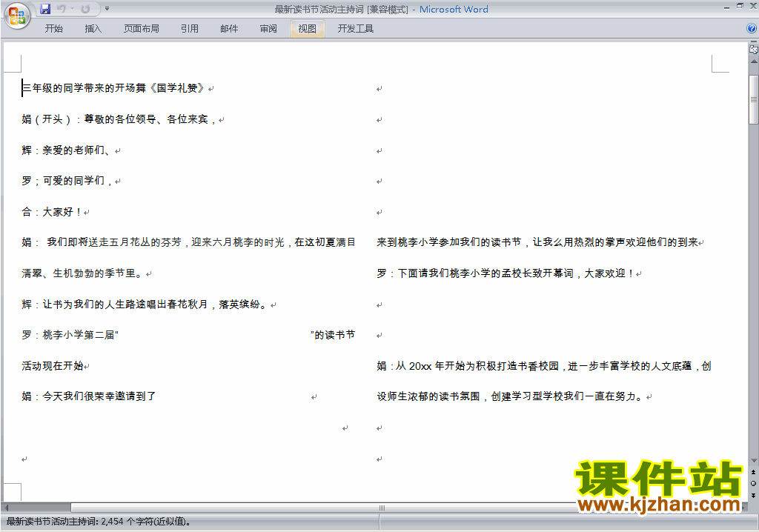The width and height of the screenshot is (759, 532).
Task: Open the Customize Quick Access Toolbar dropdown
Action: (107, 9)
